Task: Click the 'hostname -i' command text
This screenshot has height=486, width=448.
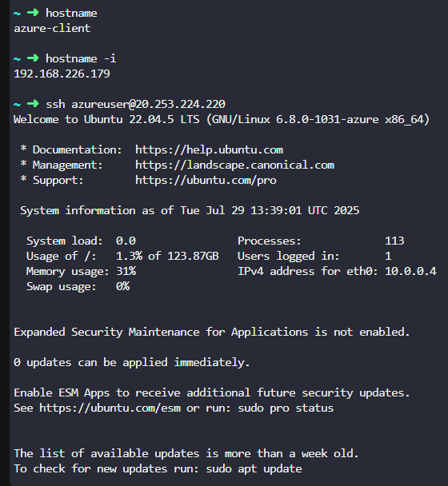Action: coord(81,58)
